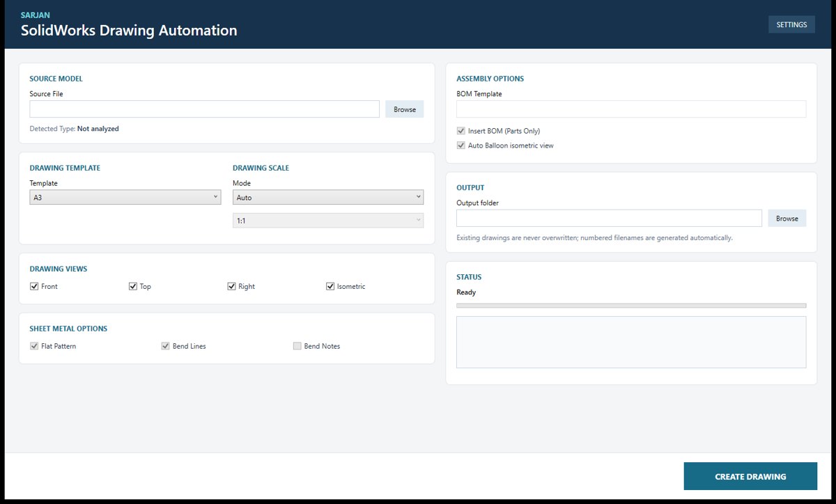The width and height of the screenshot is (836, 504).
Task: Open the Template dropdown showing A3
Action: pyautogui.click(x=125, y=198)
